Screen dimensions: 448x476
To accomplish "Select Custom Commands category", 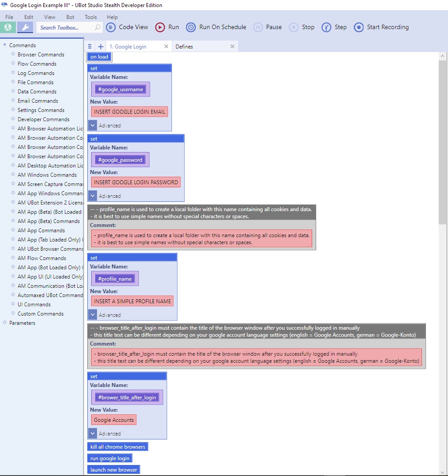I will [x=41, y=314].
